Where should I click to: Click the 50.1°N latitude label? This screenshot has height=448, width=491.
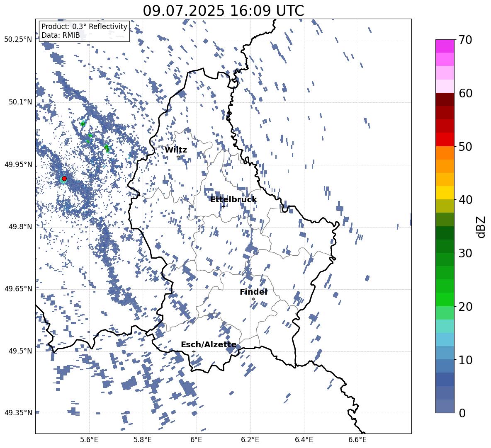[20, 102]
